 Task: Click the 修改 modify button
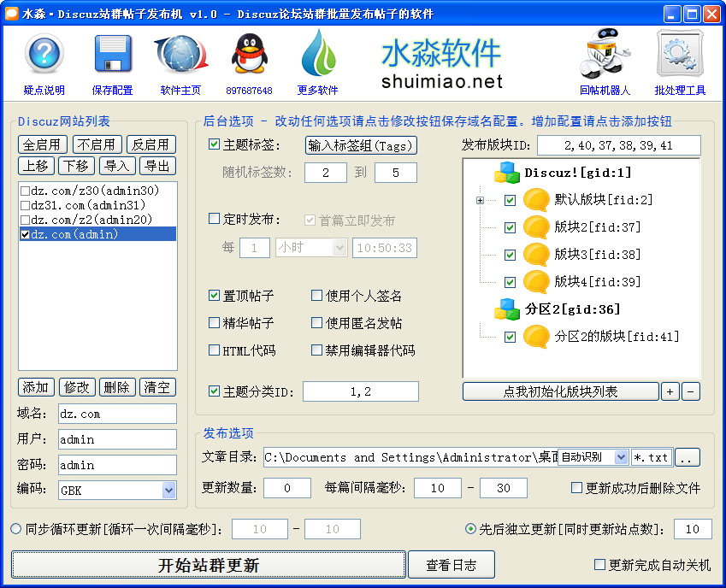pos(77,387)
